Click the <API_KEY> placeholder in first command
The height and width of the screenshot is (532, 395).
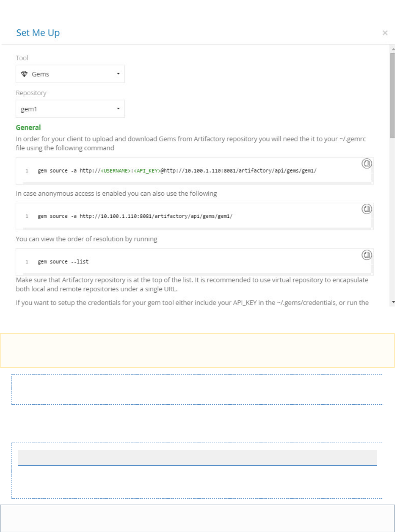[147, 171]
